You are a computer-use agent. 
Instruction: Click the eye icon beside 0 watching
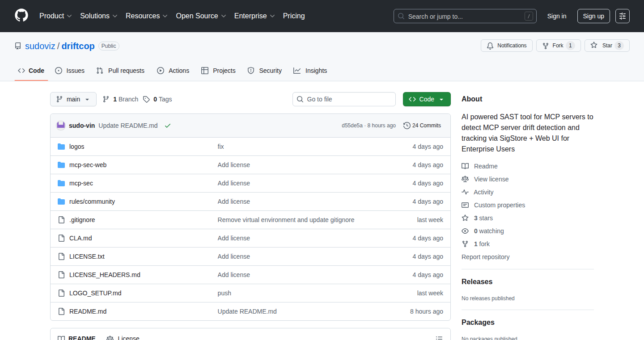(465, 231)
